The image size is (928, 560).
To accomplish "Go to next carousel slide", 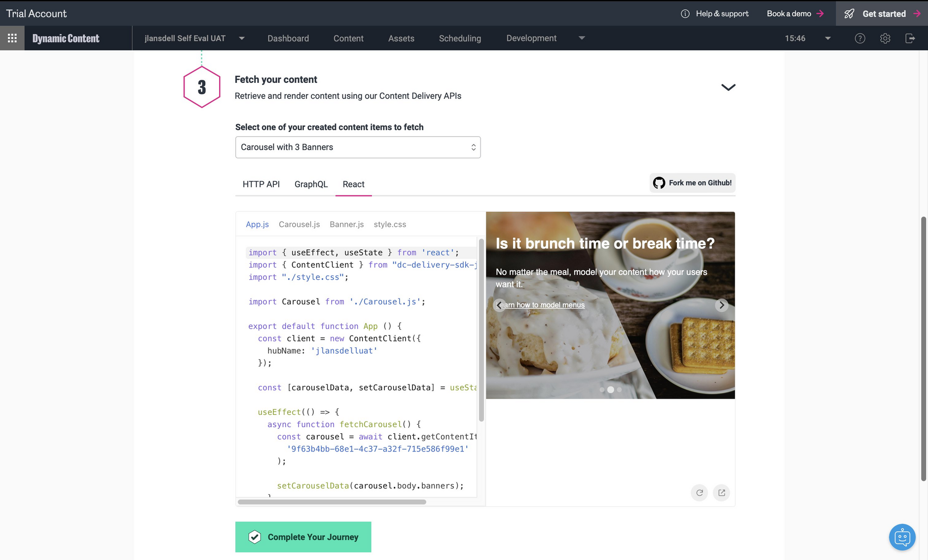I will click(x=721, y=305).
